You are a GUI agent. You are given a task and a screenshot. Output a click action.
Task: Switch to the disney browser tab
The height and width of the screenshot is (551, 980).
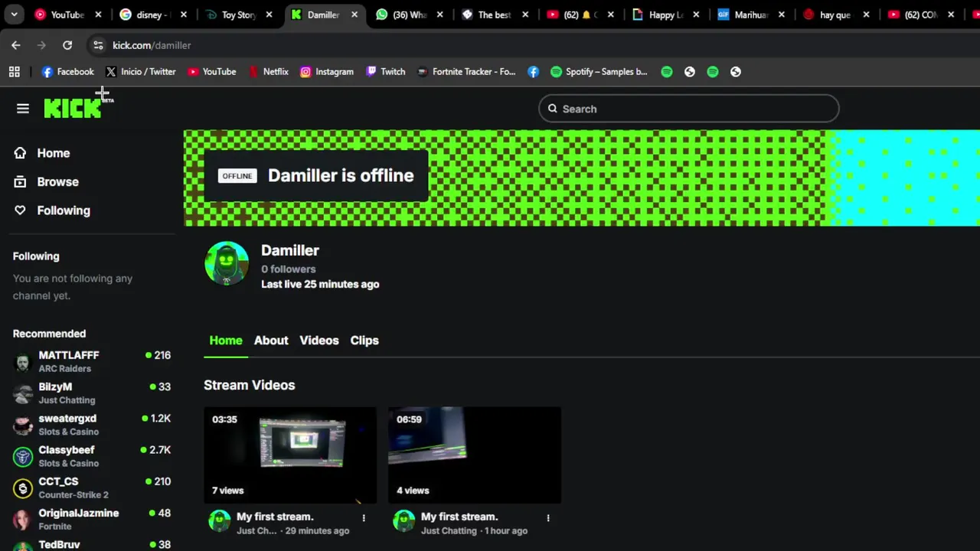(x=152, y=15)
